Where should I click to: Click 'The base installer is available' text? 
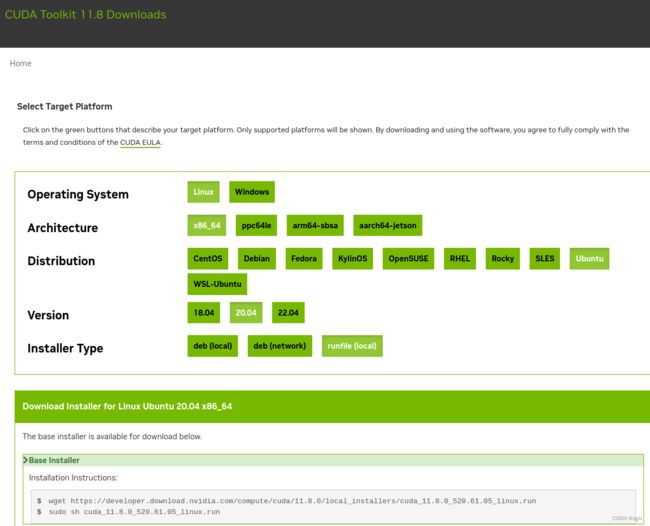click(112, 436)
